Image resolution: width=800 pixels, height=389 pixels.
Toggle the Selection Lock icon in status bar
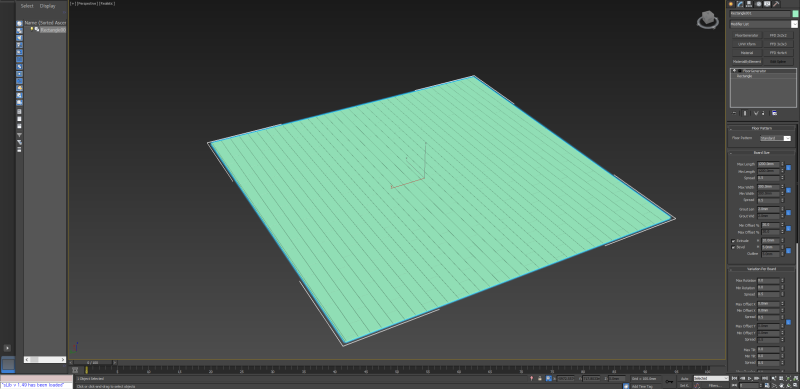540,378
